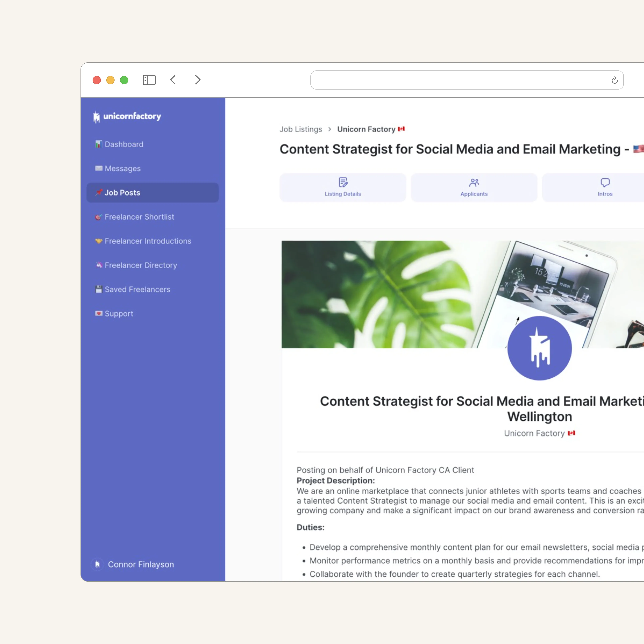Click the 'Duties:' heading
This screenshot has height=644, width=644.
pos(310,527)
